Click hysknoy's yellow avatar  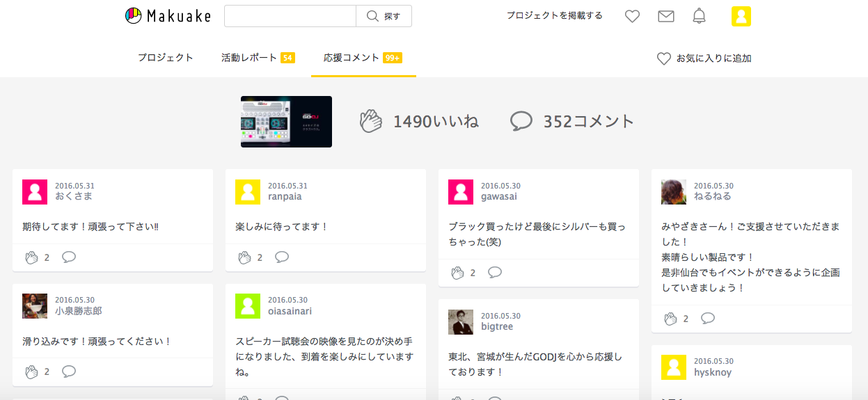pyautogui.click(x=674, y=367)
